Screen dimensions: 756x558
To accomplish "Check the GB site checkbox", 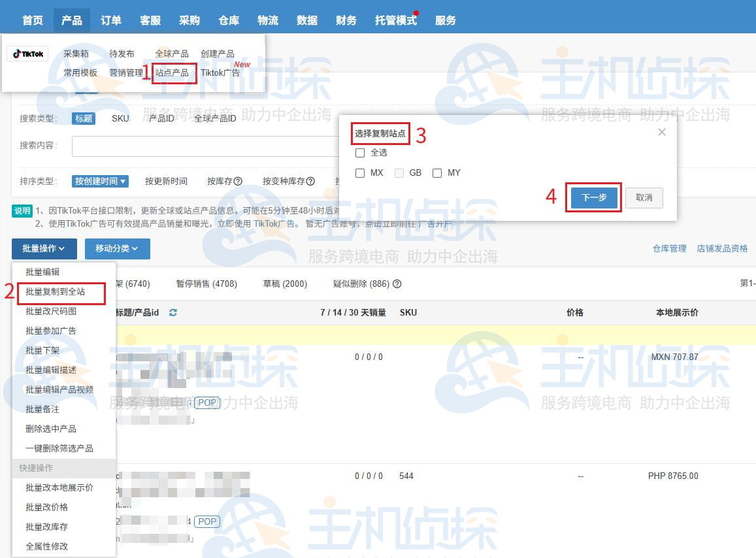I will 398,172.
